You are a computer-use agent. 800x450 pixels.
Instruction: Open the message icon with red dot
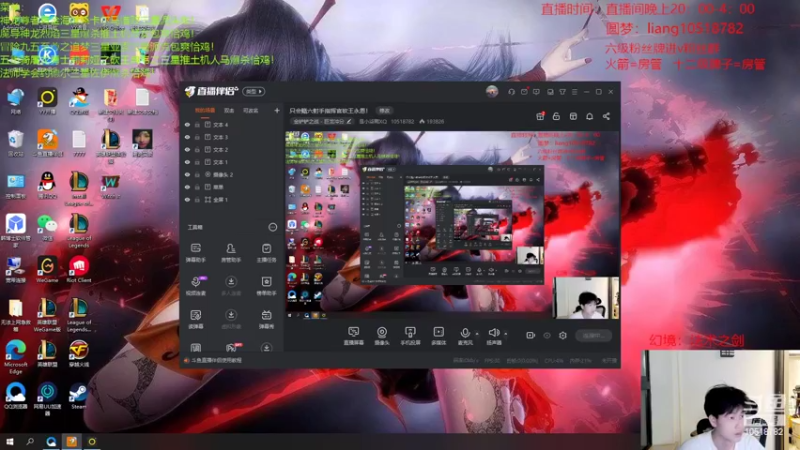[x=524, y=92]
